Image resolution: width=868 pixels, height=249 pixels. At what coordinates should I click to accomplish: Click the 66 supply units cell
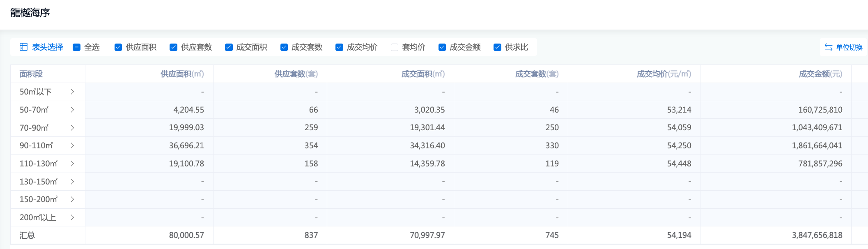click(313, 110)
